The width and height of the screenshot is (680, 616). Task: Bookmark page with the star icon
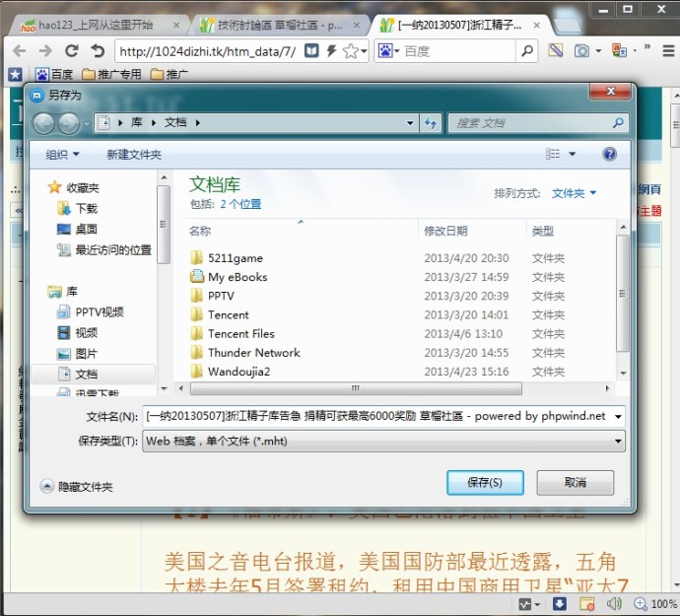351,51
